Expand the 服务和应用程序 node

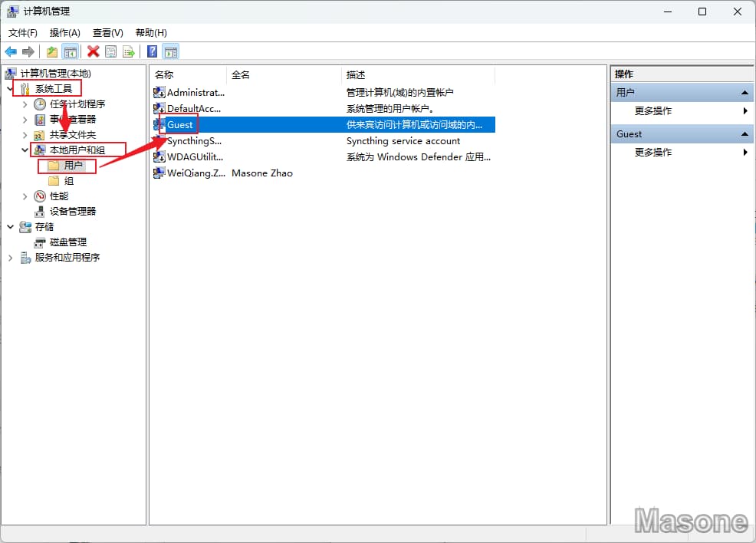pyautogui.click(x=10, y=258)
